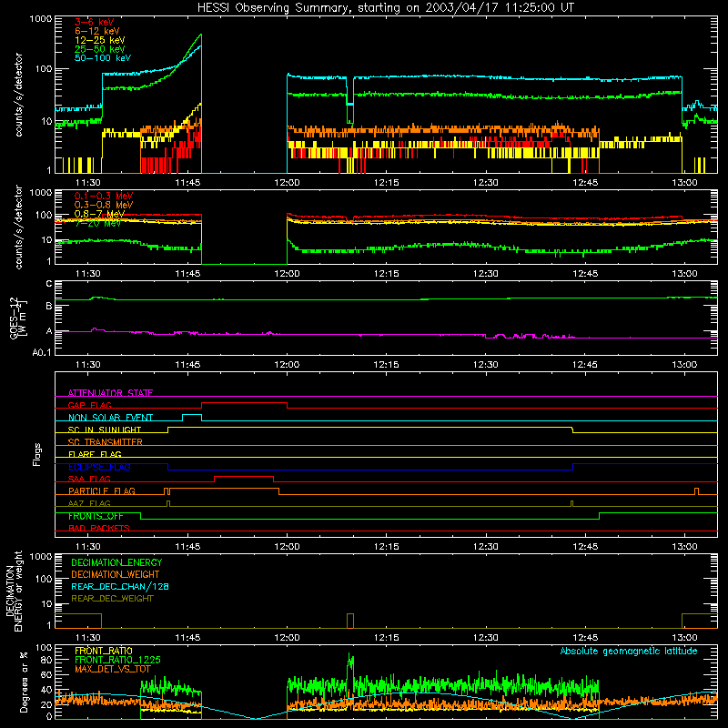Viewport: 728px width, 728px height.
Task: Select the DECIMATION_ENERGY legend label
Action: [116, 562]
